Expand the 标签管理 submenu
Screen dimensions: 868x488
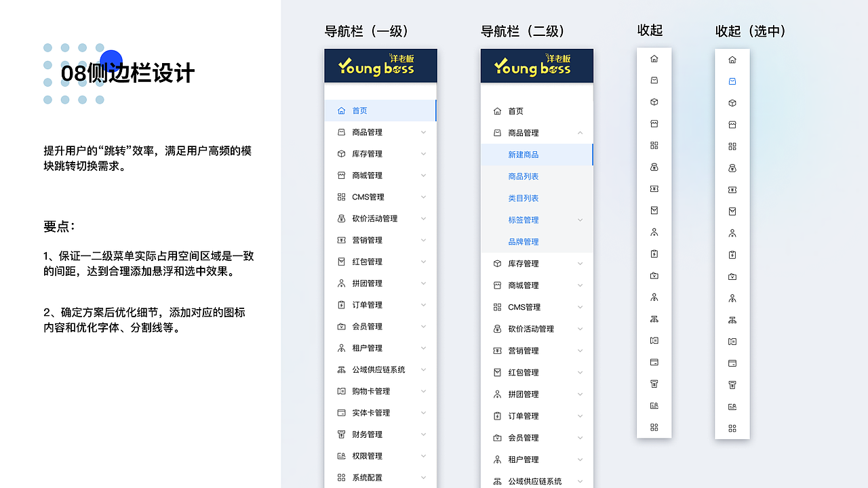pos(580,220)
